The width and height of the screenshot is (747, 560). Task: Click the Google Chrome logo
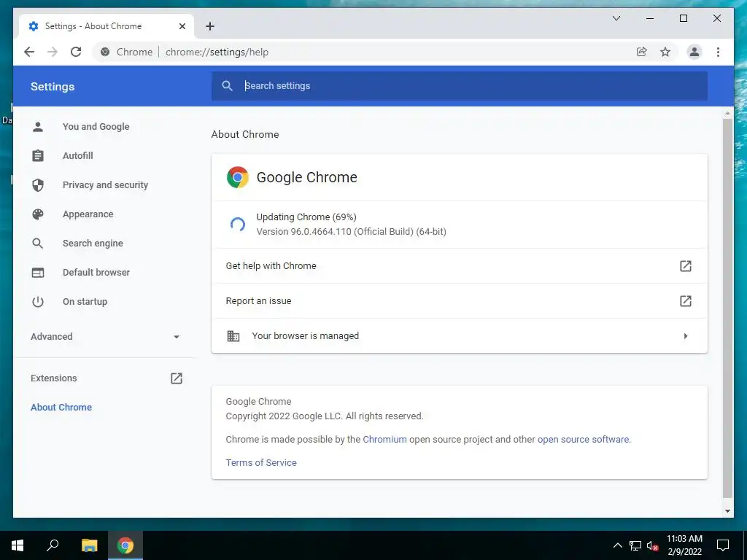[x=238, y=177]
